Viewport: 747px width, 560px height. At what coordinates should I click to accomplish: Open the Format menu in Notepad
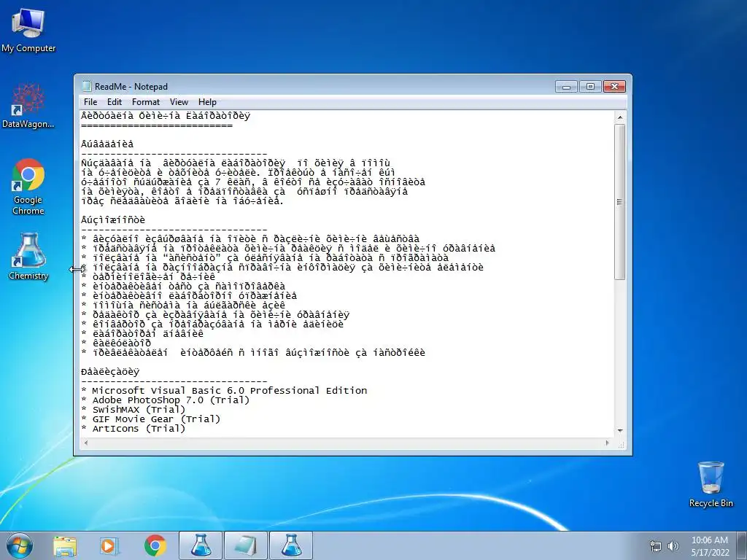146,102
